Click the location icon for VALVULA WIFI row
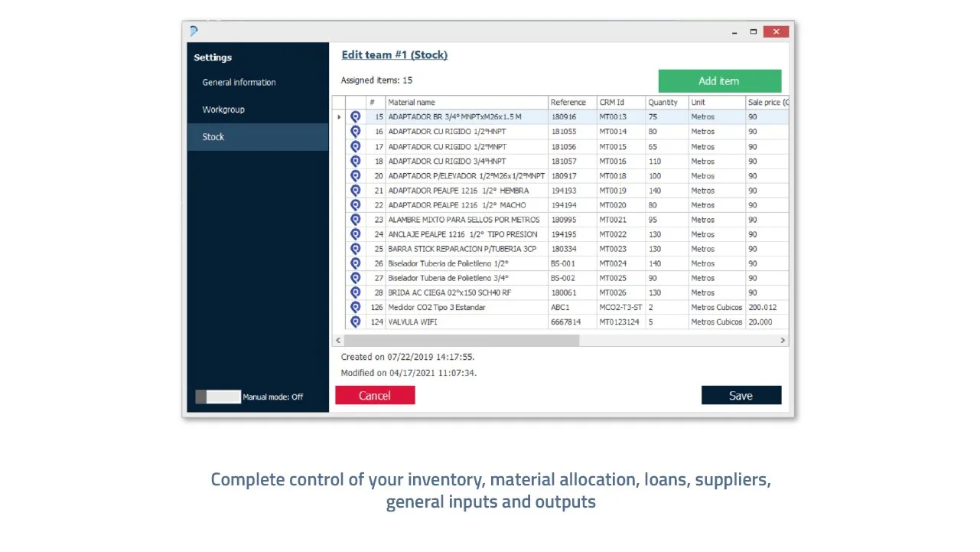 [x=355, y=322]
